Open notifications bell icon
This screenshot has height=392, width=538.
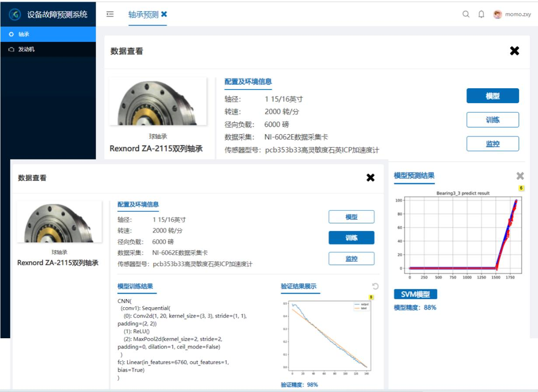coord(481,14)
